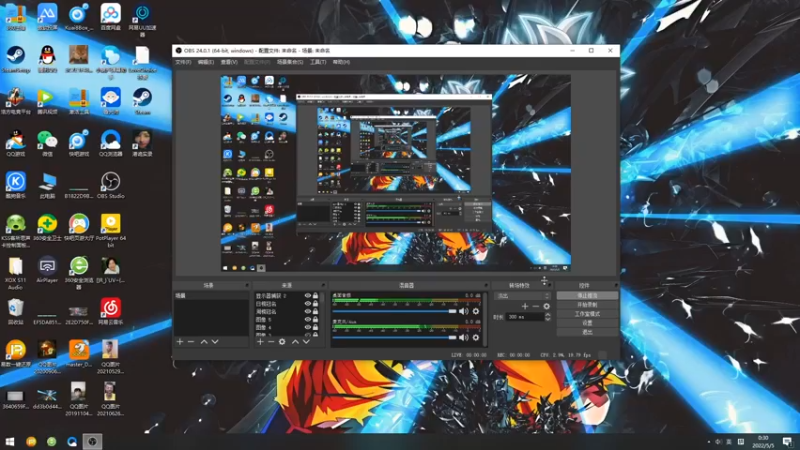Screen dimensions: 800x450
Task: Toggle visibility of 显示器捕获 2 source
Action: (x=308, y=295)
